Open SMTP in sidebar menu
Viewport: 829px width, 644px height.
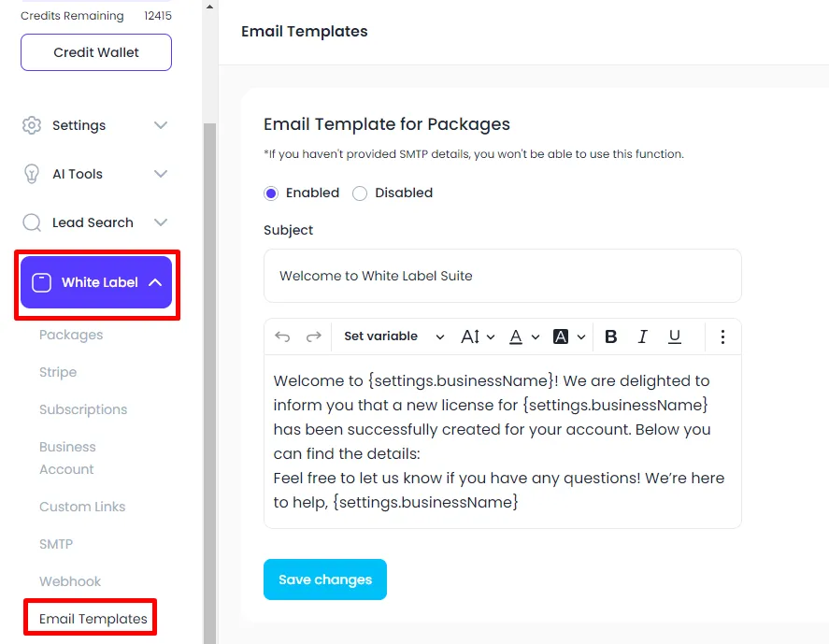(56, 544)
